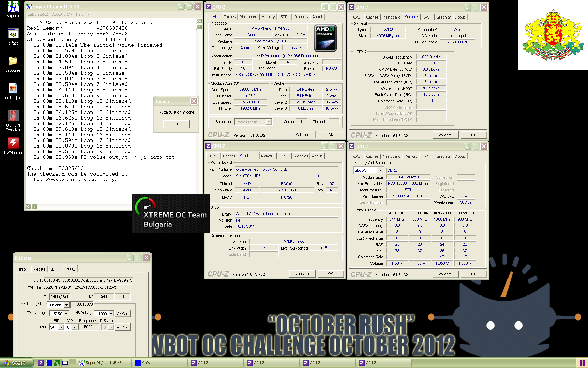588x368 pixels.
Task: Open the Windows start menu
Action: tap(17, 363)
